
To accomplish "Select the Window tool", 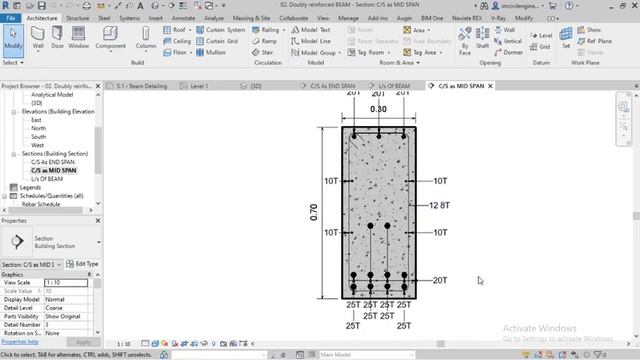I will tap(78, 38).
